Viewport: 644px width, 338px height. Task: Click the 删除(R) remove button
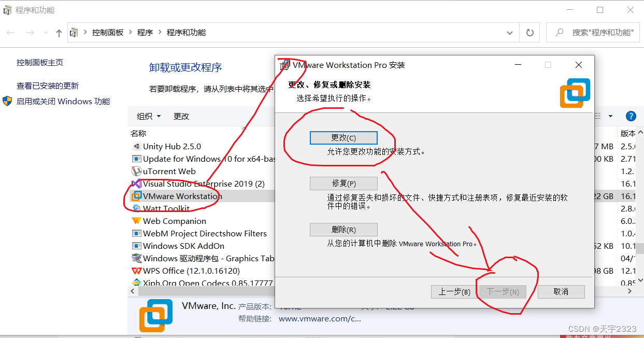click(x=344, y=230)
